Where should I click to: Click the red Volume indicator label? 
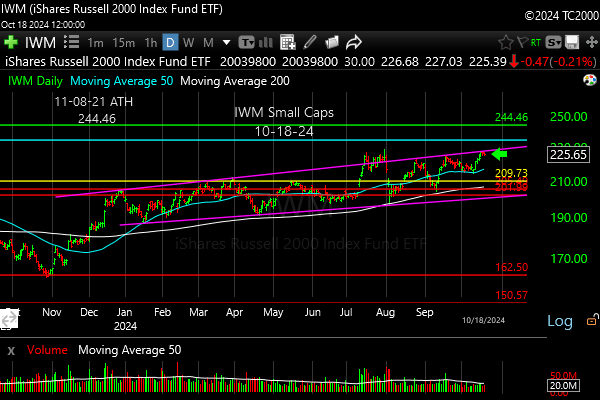[x=47, y=350]
